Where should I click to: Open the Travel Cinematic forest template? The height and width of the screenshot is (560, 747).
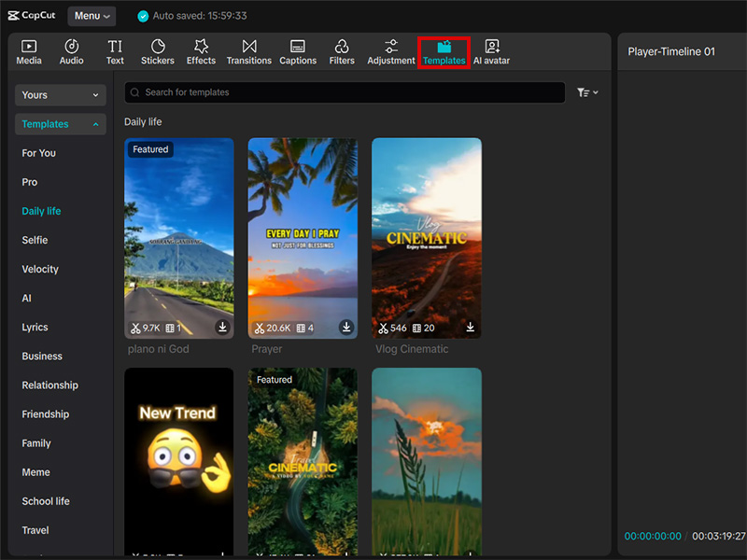[303, 462]
